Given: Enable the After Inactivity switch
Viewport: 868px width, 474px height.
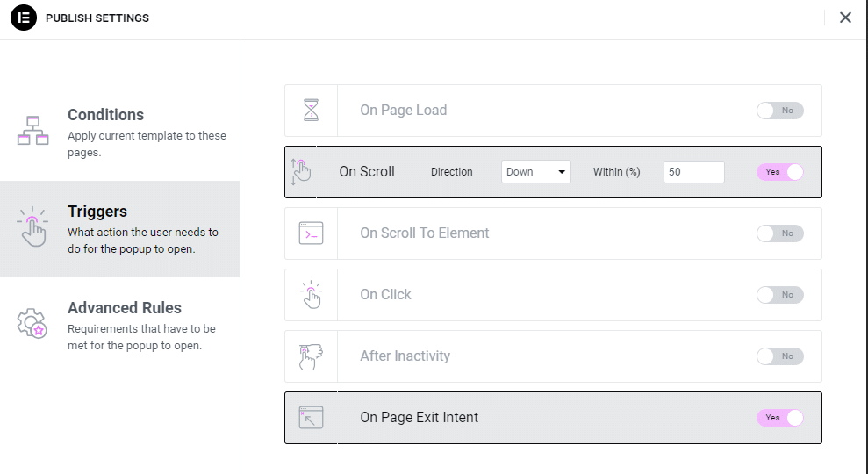Looking at the screenshot, I should click(780, 356).
